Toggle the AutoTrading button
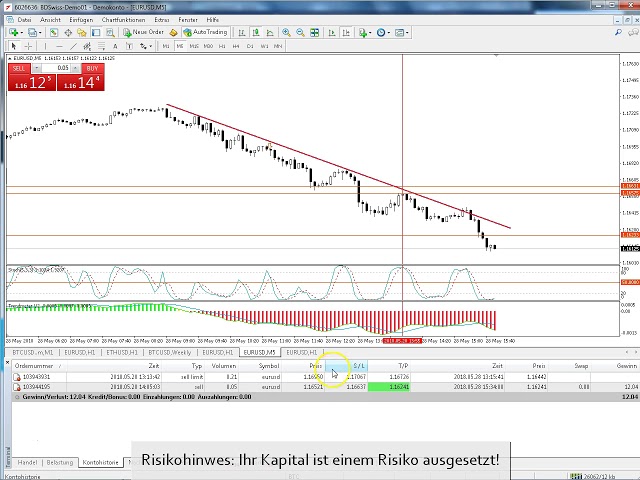 click(205, 32)
